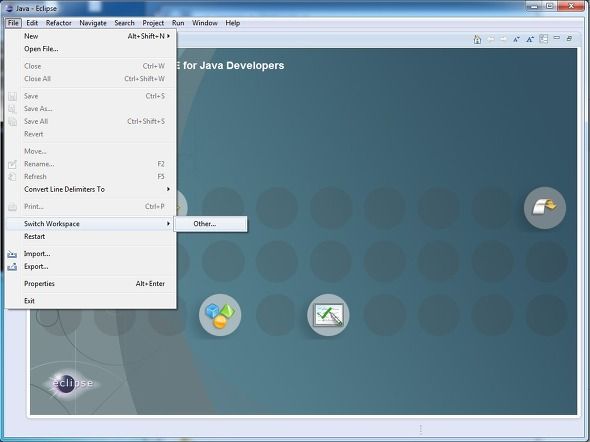This screenshot has height=442, width=590.
Task: Open the Samples shapes icon
Action: pyautogui.click(x=220, y=314)
